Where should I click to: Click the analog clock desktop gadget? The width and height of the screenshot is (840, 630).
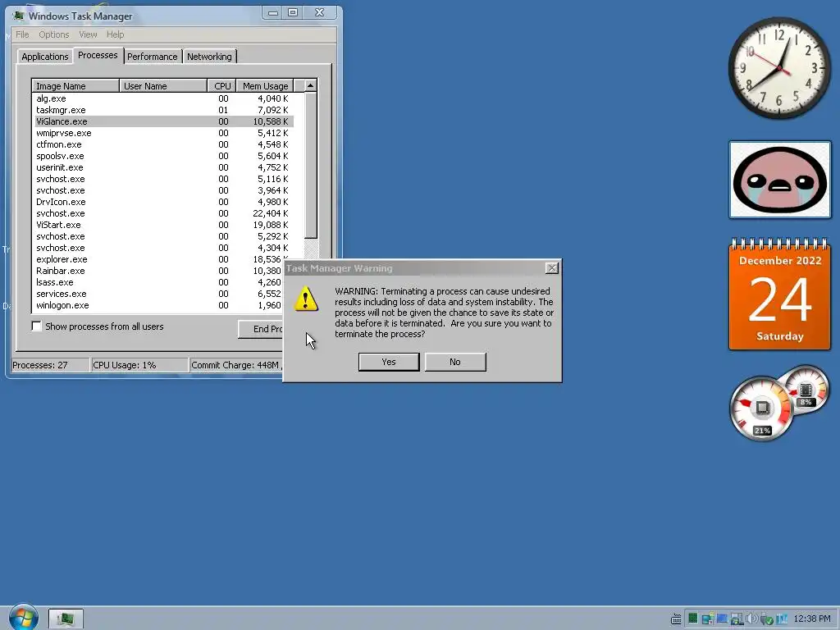(779, 68)
